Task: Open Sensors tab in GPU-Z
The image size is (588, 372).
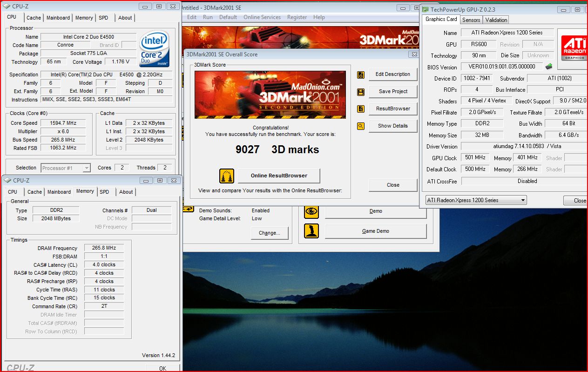Action: (471, 20)
